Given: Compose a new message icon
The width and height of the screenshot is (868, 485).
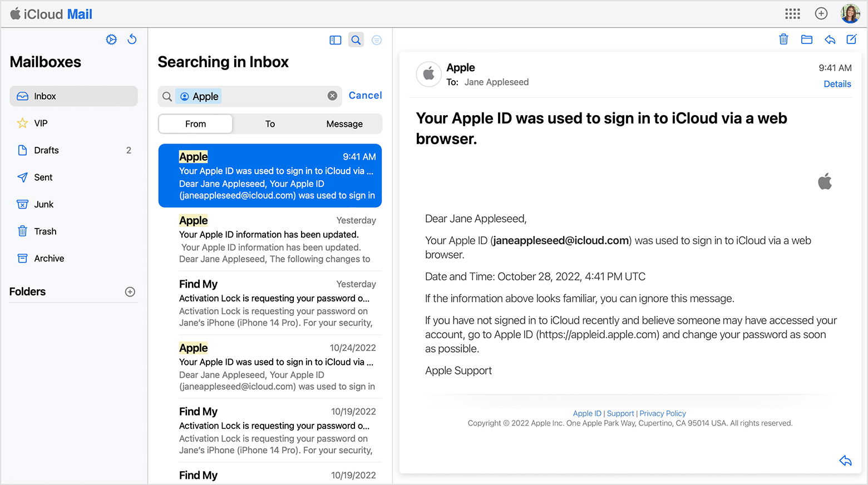Looking at the screenshot, I should point(851,39).
